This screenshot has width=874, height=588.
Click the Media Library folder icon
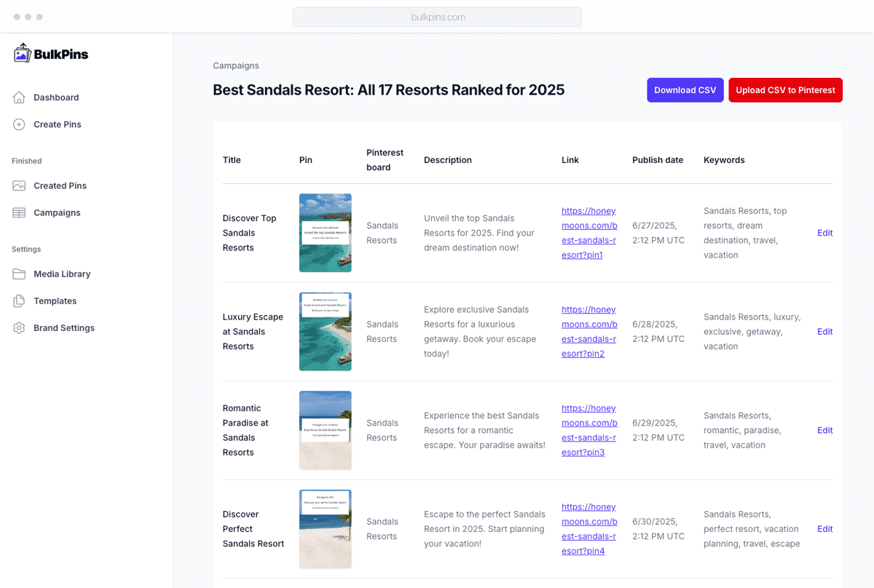[x=19, y=274]
